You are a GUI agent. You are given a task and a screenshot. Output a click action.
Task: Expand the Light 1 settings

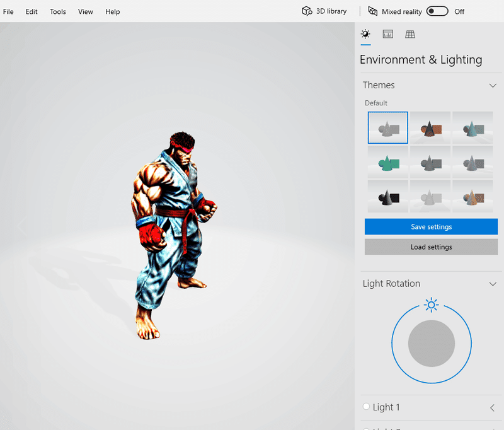[x=491, y=407]
